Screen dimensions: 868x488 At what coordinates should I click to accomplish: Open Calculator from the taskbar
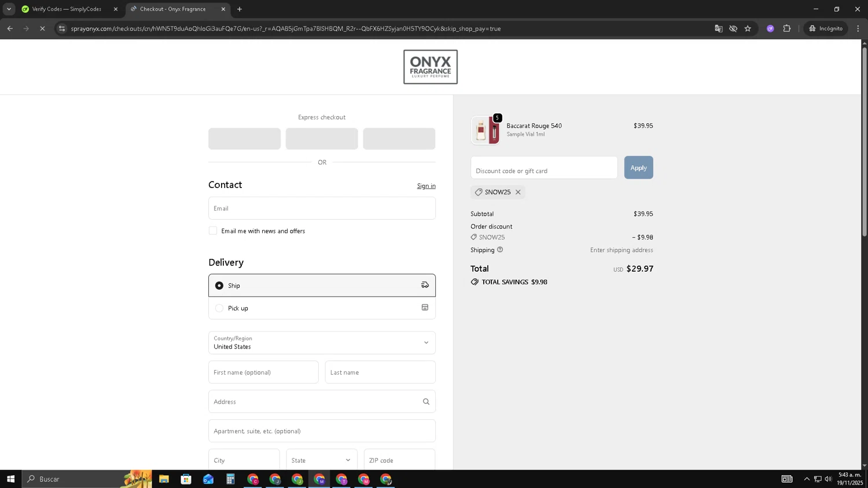(230, 479)
